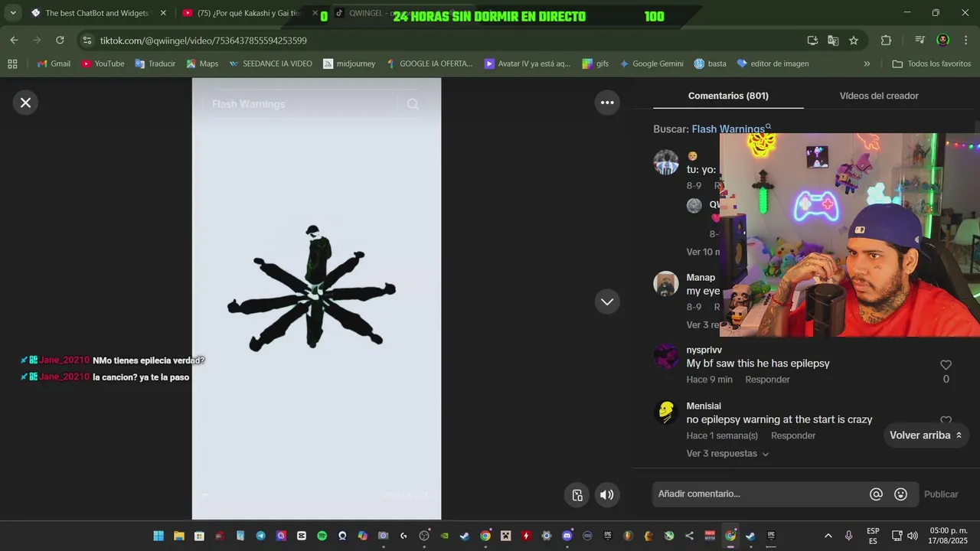Switch to Comentarios (801) tab
980x551 pixels.
click(x=728, y=96)
